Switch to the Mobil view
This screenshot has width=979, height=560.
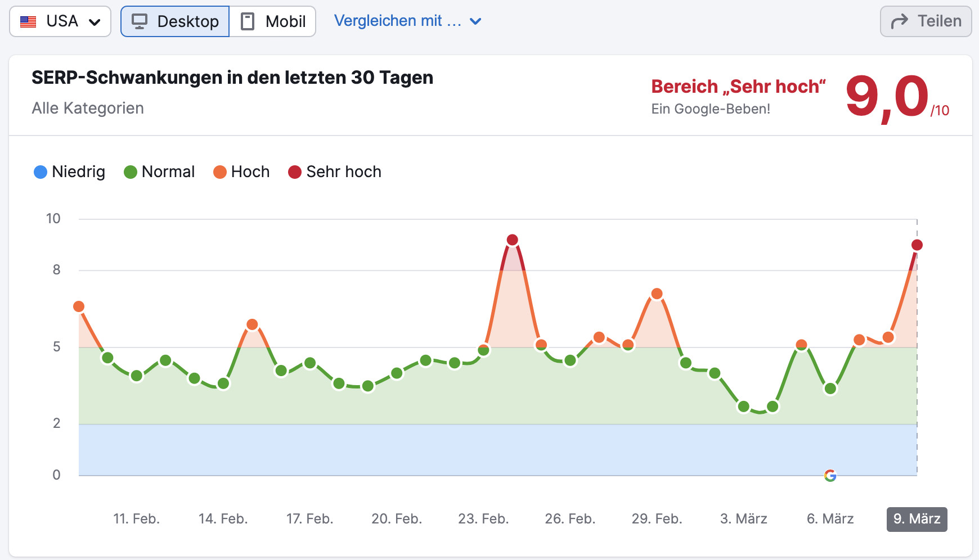pos(273,21)
